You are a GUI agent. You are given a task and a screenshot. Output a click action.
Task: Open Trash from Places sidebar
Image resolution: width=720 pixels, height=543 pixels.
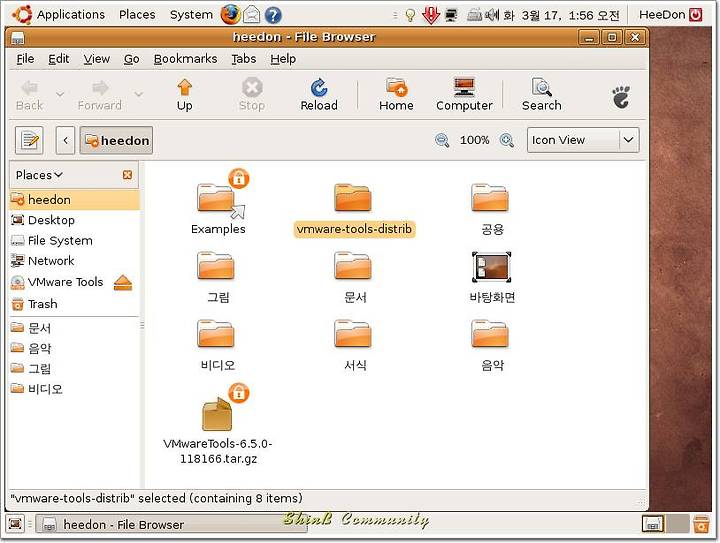click(74, 304)
